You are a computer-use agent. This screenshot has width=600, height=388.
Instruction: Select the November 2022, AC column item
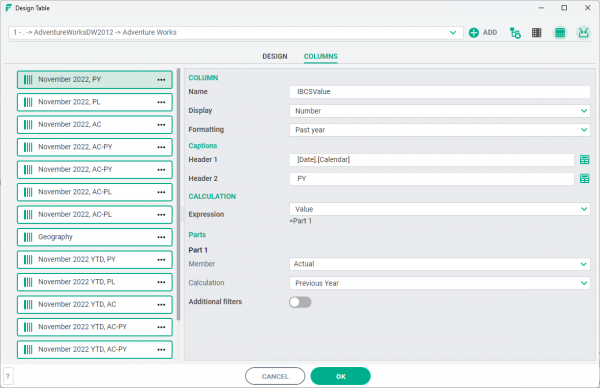coord(95,125)
